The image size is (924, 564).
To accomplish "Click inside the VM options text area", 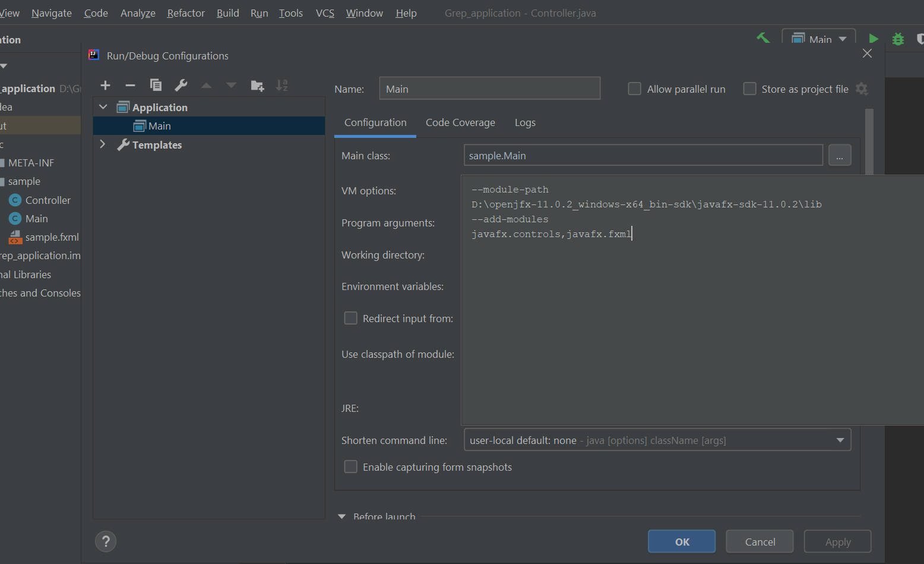I will [x=692, y=300].
